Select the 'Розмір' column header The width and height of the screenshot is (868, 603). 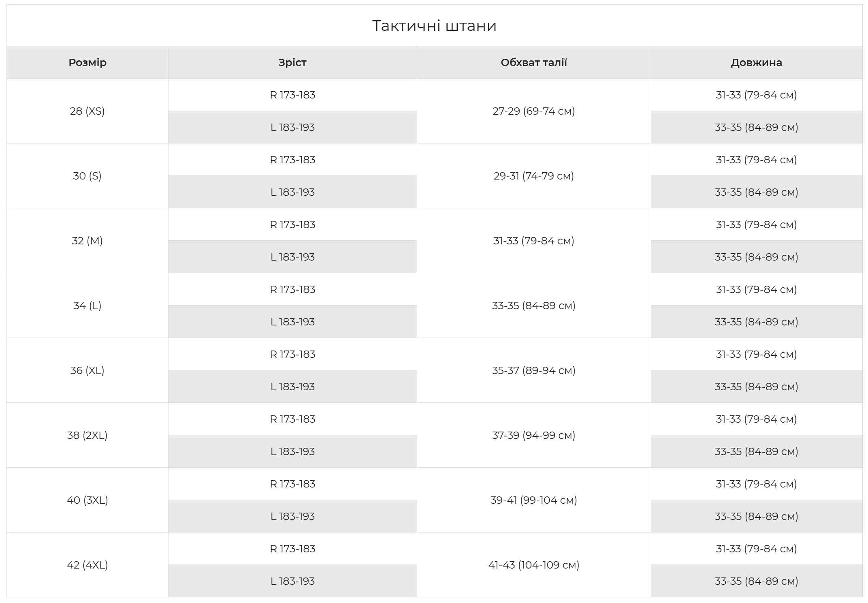tap(87, 62)
